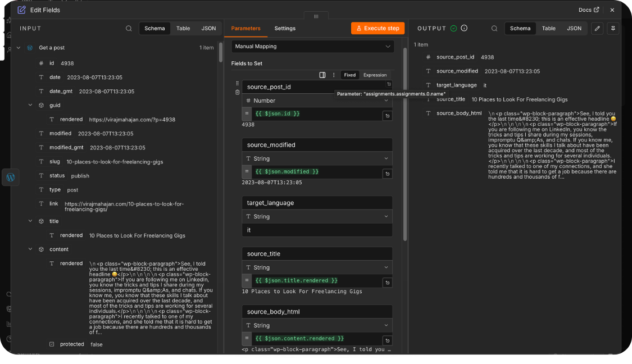Click the panel layout icon above source_post_id

322,75
